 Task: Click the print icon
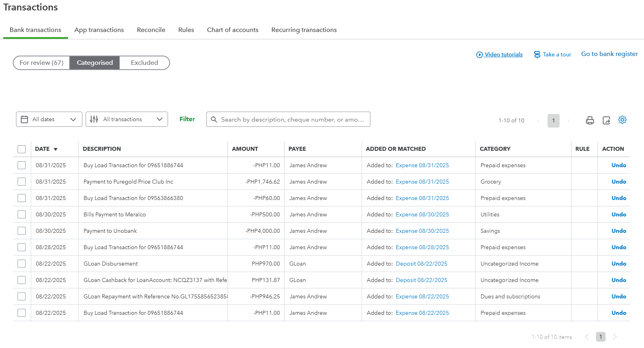pyautogui.click(x=590, y=120)
